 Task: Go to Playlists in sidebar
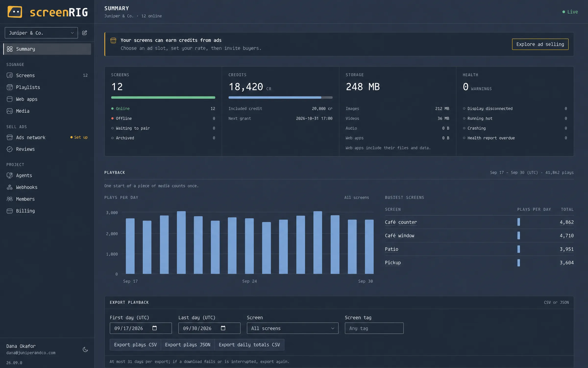(x=47, y=87)
